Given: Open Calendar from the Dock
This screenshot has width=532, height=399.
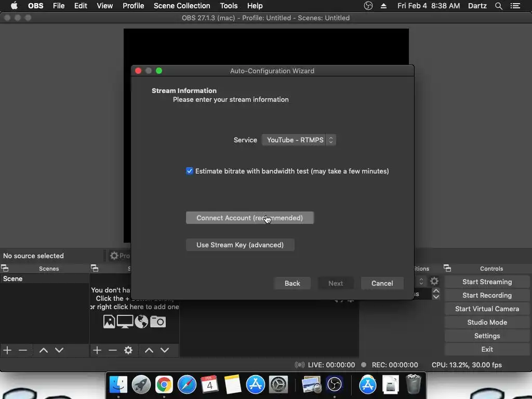Looking at the screenshot, I should pos(209,385).
